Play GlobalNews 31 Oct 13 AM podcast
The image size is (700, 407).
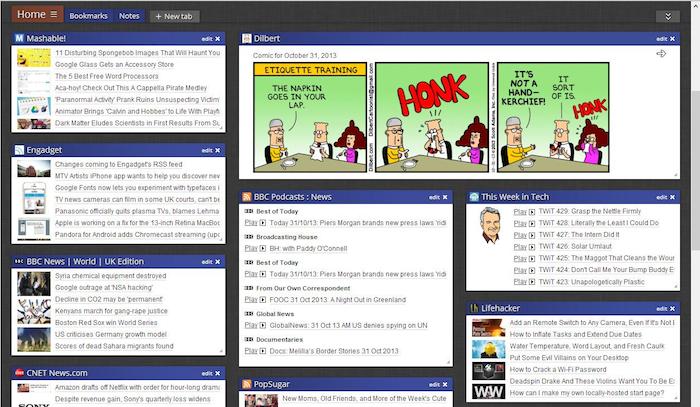pyautogui.click(x=255, y=326)
